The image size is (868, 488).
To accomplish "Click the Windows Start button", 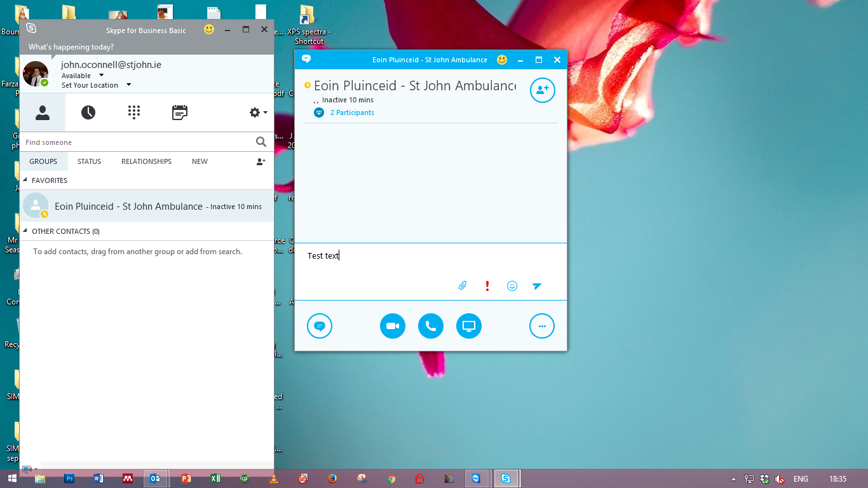I will click(11, 478).
